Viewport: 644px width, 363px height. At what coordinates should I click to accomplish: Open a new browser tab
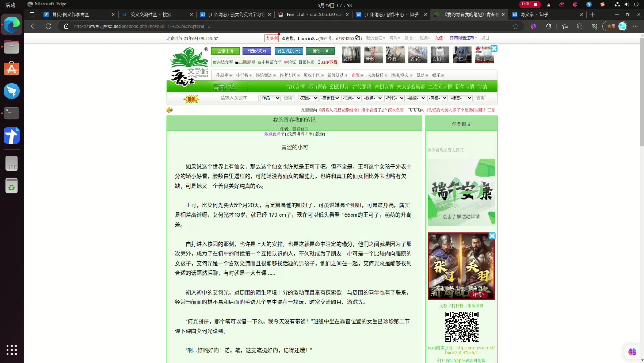[593, 14]
